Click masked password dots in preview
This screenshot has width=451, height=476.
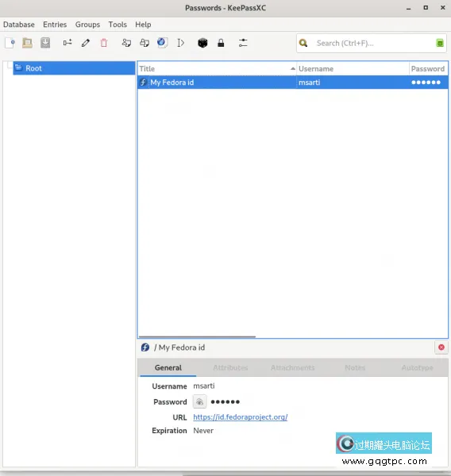225,402
